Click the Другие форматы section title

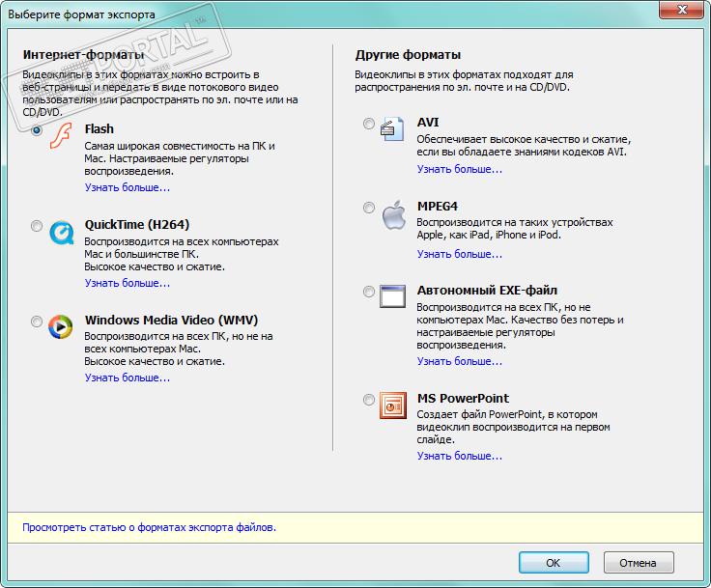tap(408, 55)
